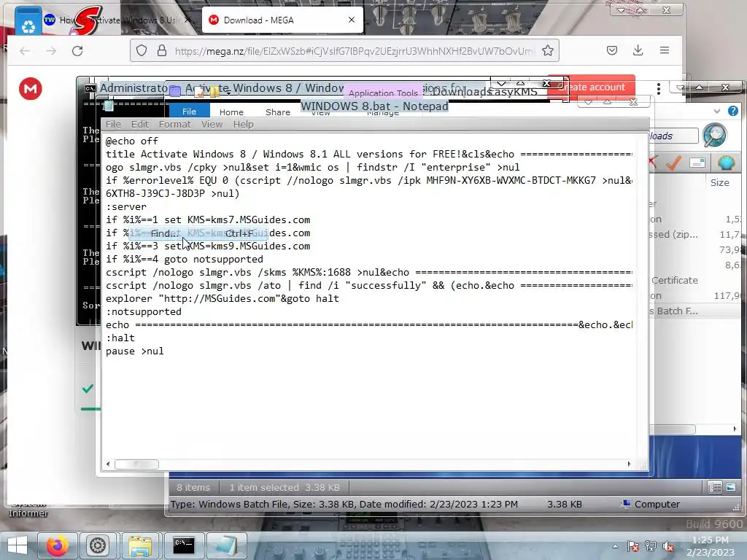Click the '1 item selected 3.38 KB' status
Screen dimensions: 747x560
285,487
